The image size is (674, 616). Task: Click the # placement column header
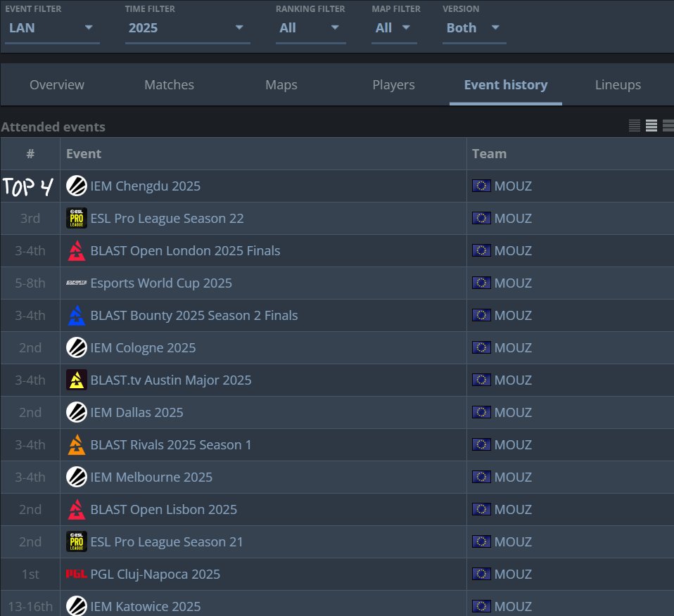[30, 154]
